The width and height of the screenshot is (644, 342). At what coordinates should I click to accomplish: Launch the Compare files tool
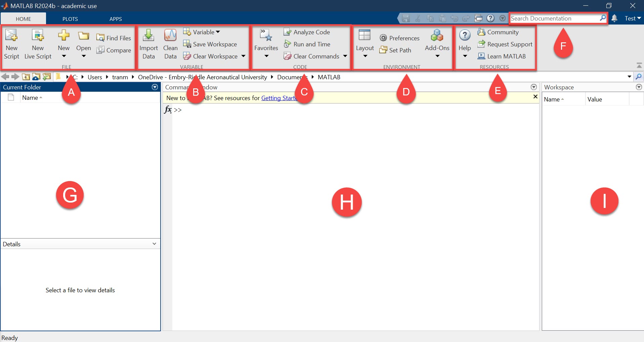pyautogui.click(x=114, y=50)
